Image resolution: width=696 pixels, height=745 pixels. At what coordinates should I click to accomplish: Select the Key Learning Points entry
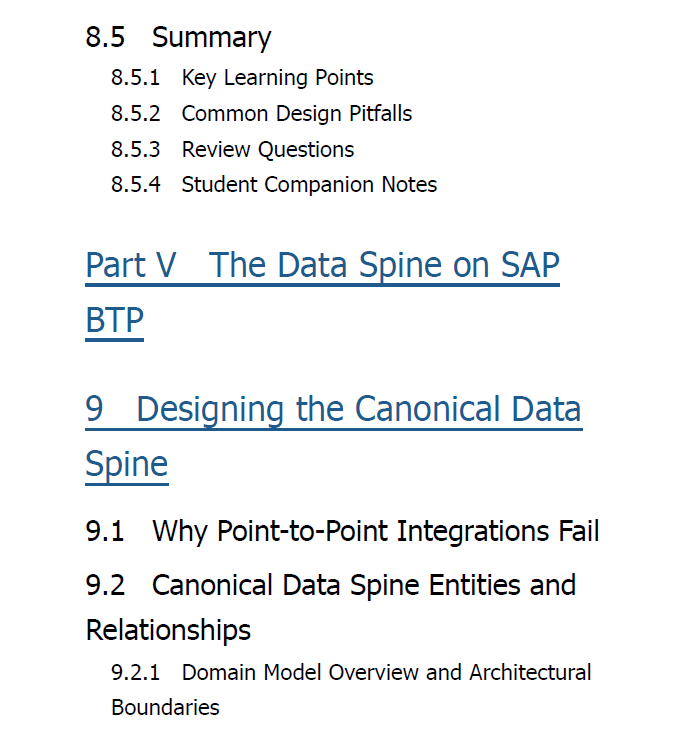pyautogui.click(x=277, y=78)
